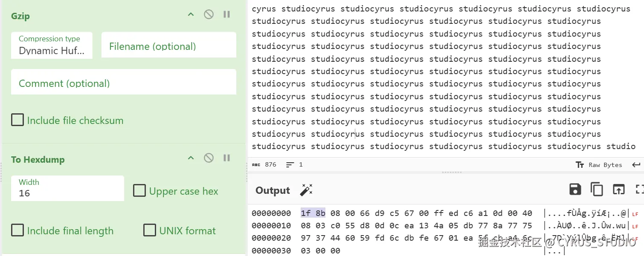Save output to file
Screen dimensions: 644x256
point(575,190)
